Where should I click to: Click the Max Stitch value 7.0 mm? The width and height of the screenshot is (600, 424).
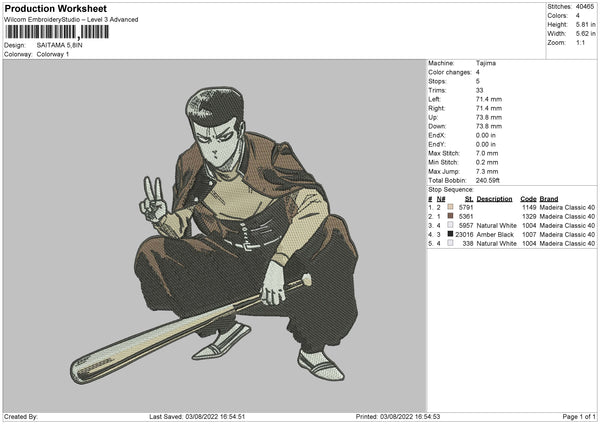(487, 153)
